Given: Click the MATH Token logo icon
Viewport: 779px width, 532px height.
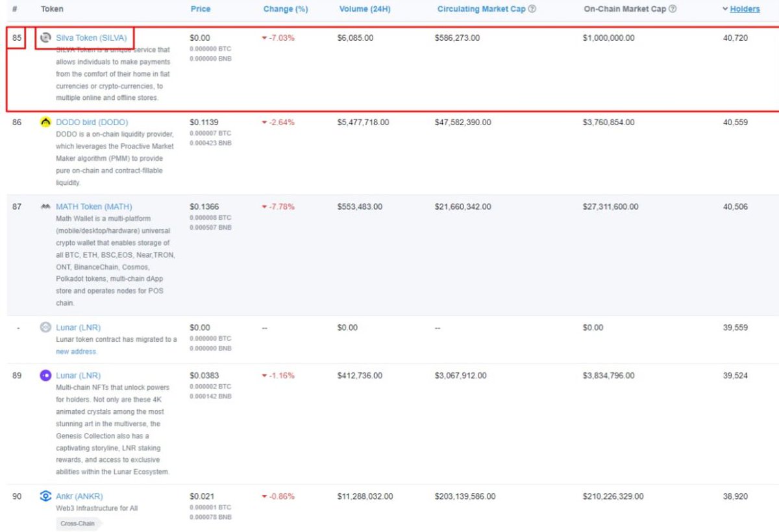Looking at the screenshot, I should click(45, 206).
